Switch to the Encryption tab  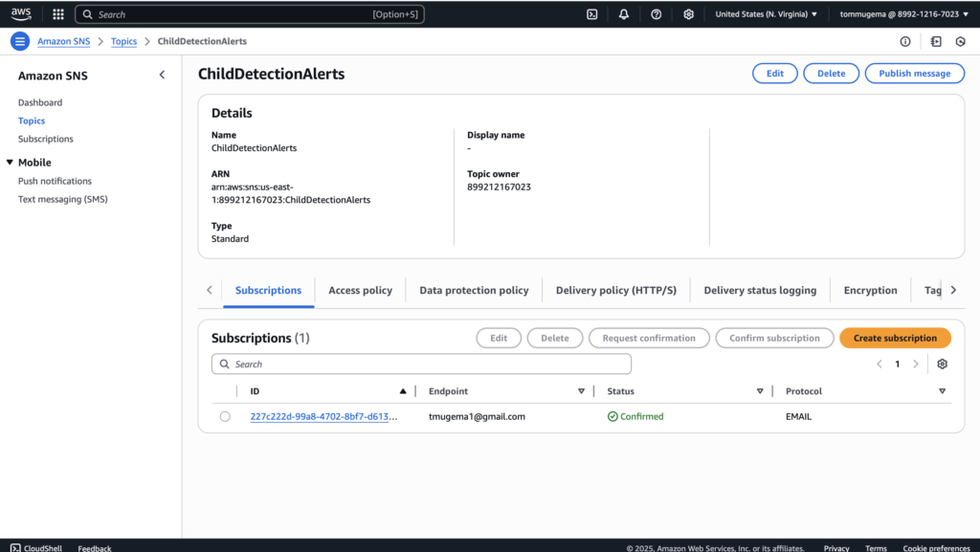click(870, 291)
